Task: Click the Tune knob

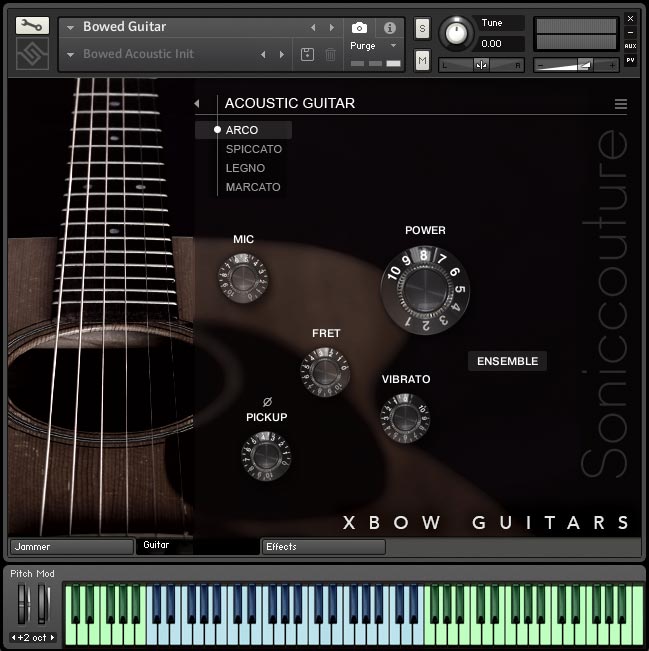Action: click(456, 34)
